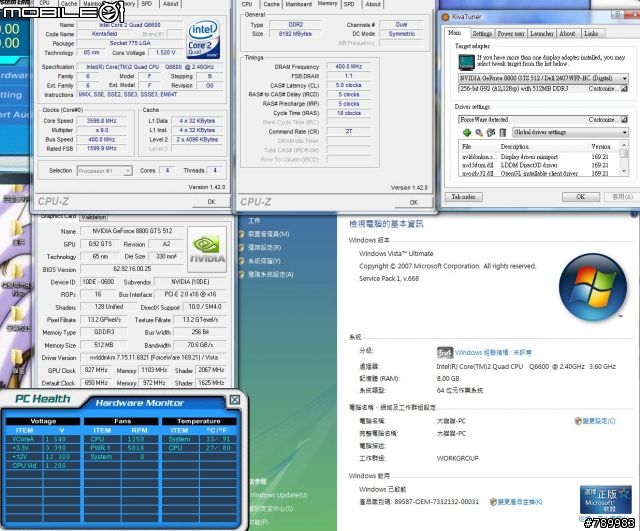Select the 'Display driver miniport' row in RivaTuner
Screen dimensions: 640x531
click(539, 157)
